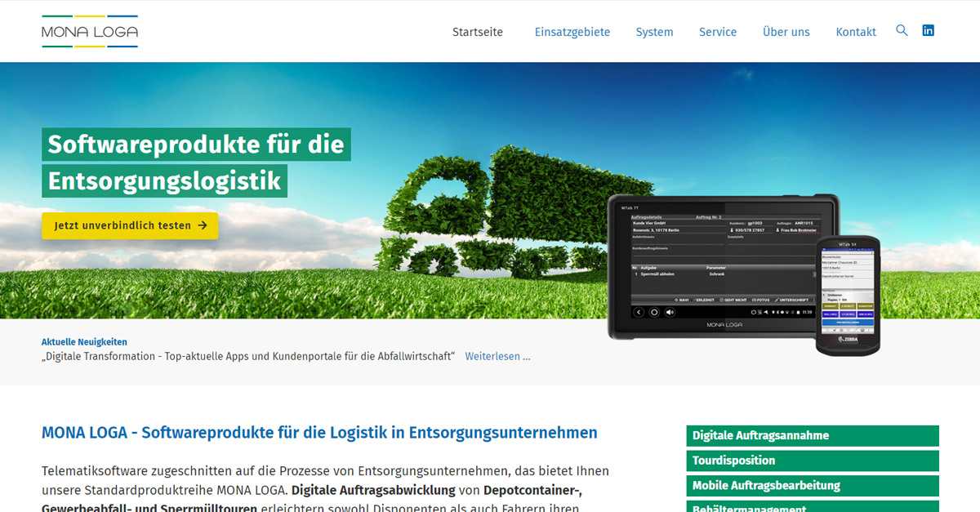Expand the Tourdisposition panel
The image size is (980, 512).
coord(812,461)
